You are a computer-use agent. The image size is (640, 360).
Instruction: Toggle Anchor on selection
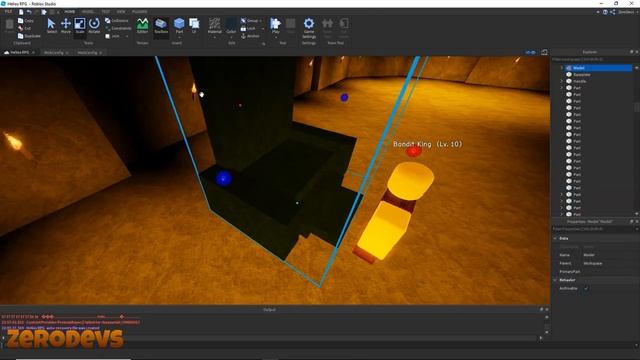pos(250,36)
